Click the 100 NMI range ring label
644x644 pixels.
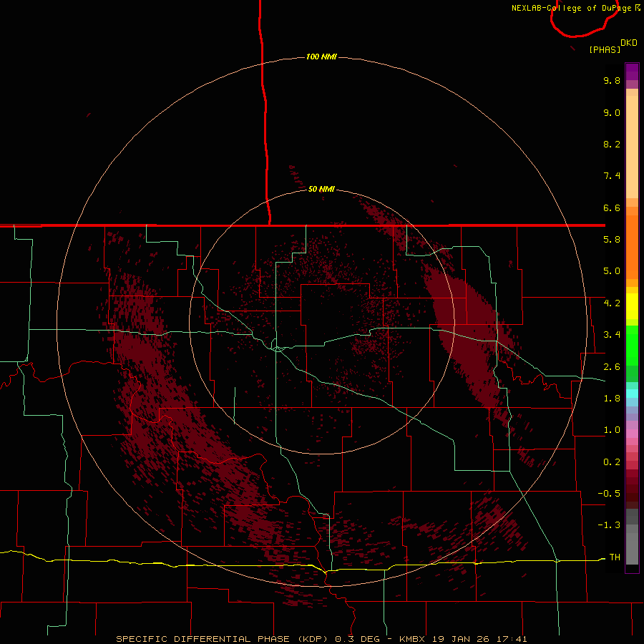coord(321,57)
